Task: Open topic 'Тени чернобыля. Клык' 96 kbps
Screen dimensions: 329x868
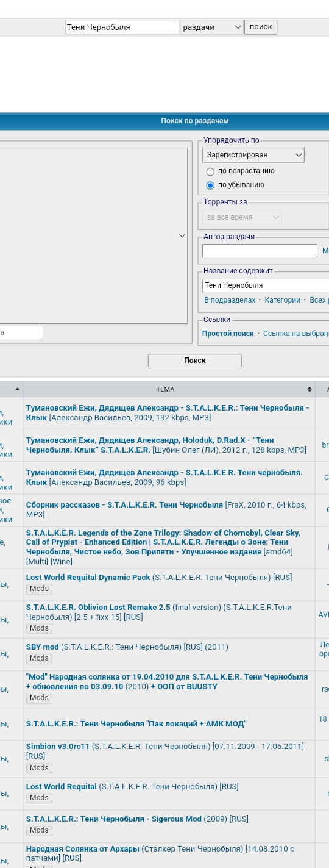Action: click(164, 477)
